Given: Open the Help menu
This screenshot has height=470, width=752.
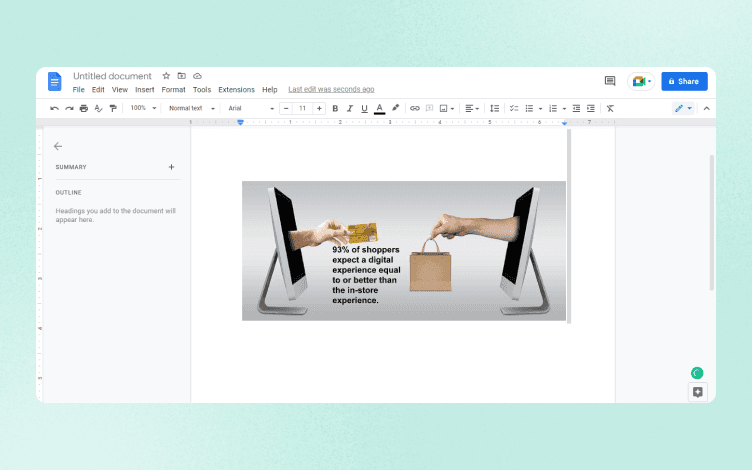Looking at the screenshot, I should click(x=270, y=90).
